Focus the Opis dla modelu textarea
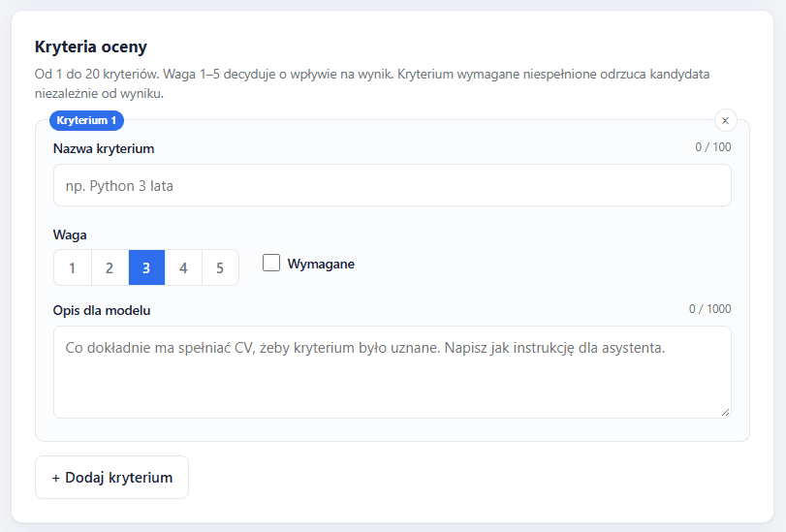The image size is (786, 532). pos(392,372)
